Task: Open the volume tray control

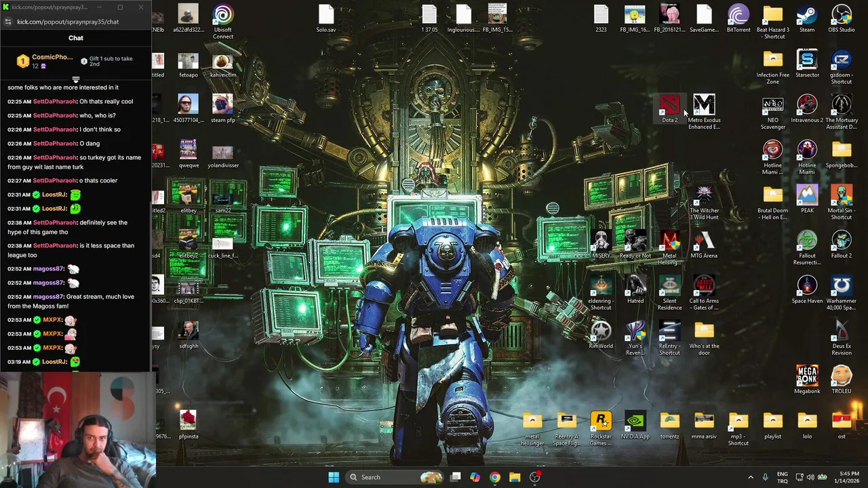Action: pos(811,477)
